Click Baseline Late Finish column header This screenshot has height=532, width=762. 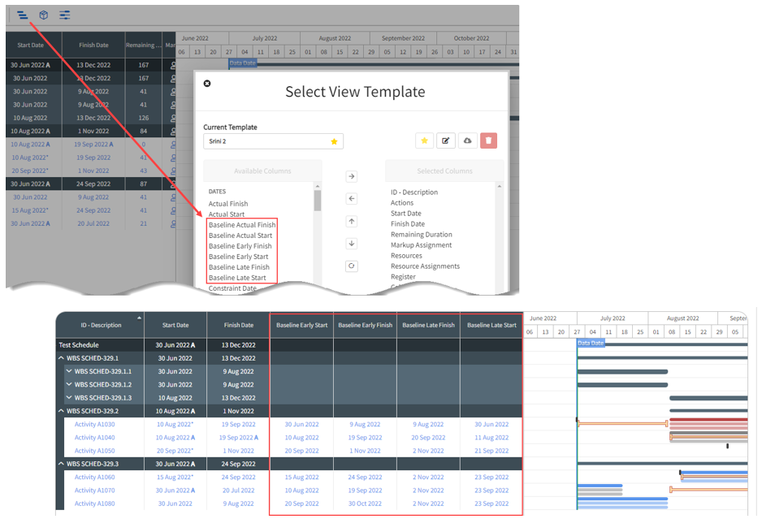click(x=428, y=325)
